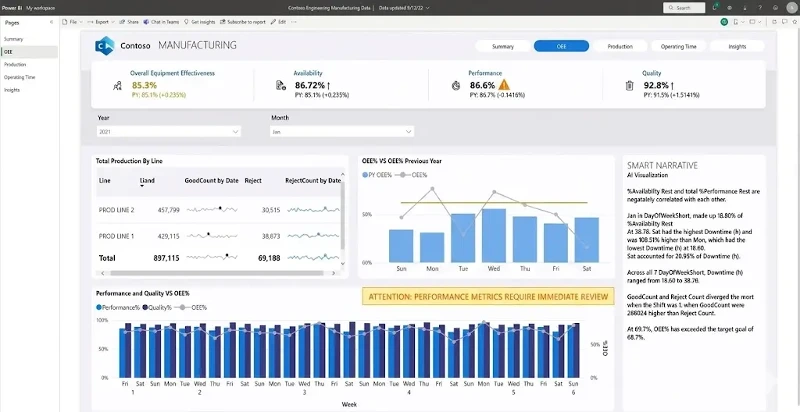Click the download icon in the header
800x412 pixels.
point(744,8)
